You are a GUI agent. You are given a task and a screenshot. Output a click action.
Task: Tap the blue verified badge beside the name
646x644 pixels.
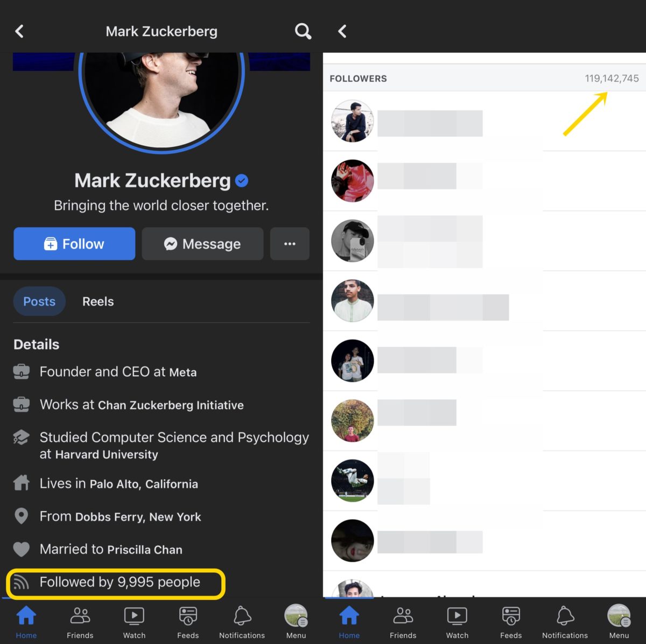[x=242, y=181]
